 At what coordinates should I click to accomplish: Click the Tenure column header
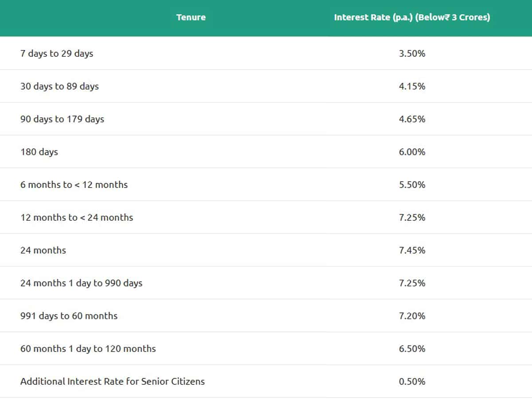pos(191,17)
